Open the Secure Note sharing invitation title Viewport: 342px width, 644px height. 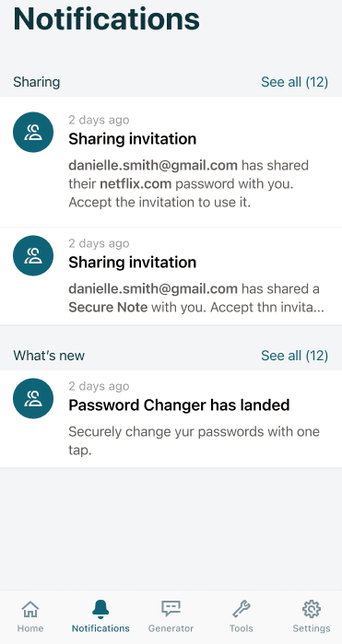coord(133,262)
